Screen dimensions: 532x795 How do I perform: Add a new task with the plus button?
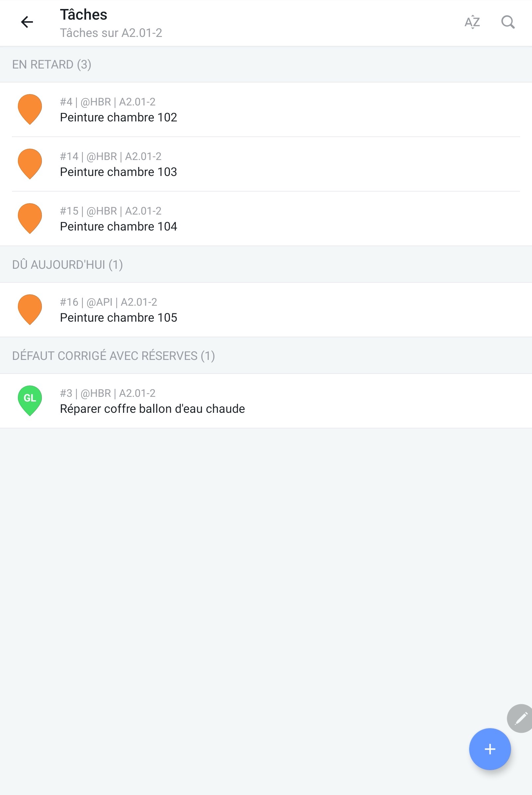point(489,749)
